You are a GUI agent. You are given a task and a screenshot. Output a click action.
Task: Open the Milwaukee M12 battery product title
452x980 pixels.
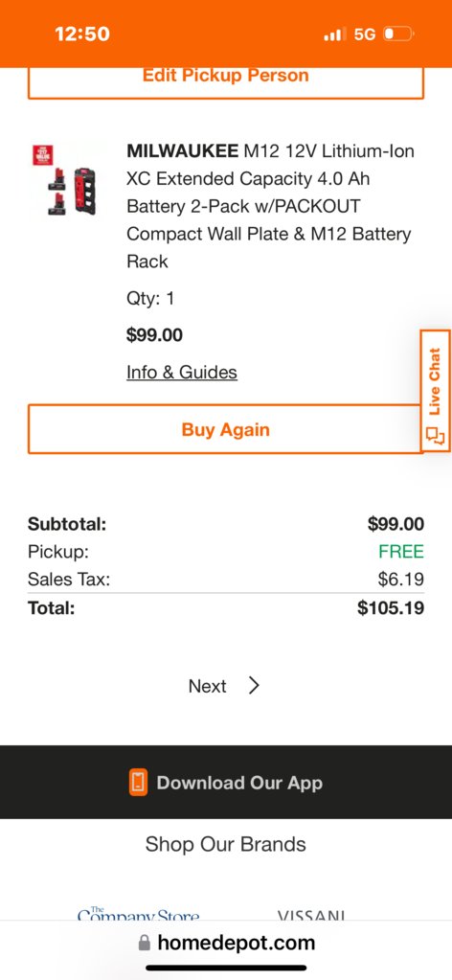click(x=270, y=206)
